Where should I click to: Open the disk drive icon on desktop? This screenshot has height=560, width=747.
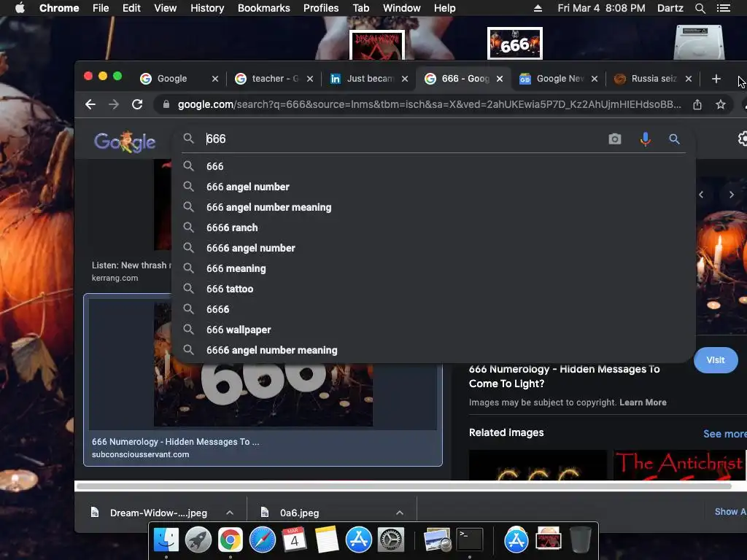coord(699,42)
